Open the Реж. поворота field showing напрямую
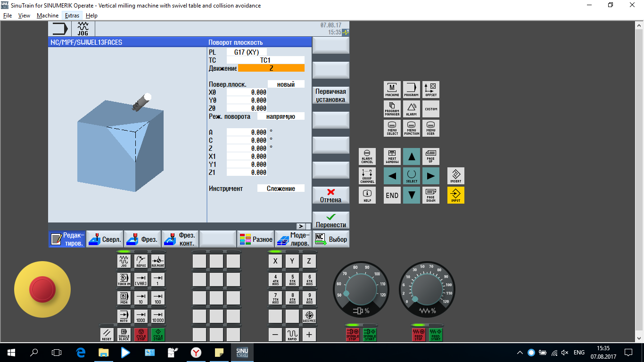 (x=281, y=116)
